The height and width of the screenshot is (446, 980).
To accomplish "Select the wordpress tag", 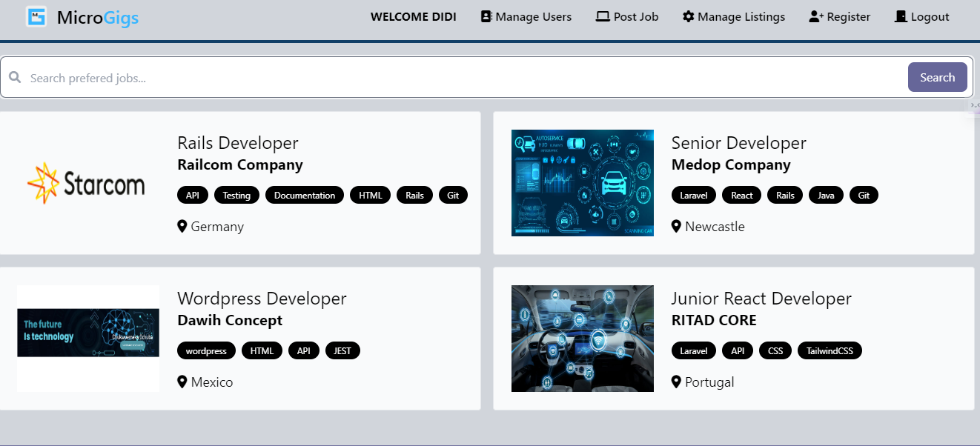I will point(206,351).
